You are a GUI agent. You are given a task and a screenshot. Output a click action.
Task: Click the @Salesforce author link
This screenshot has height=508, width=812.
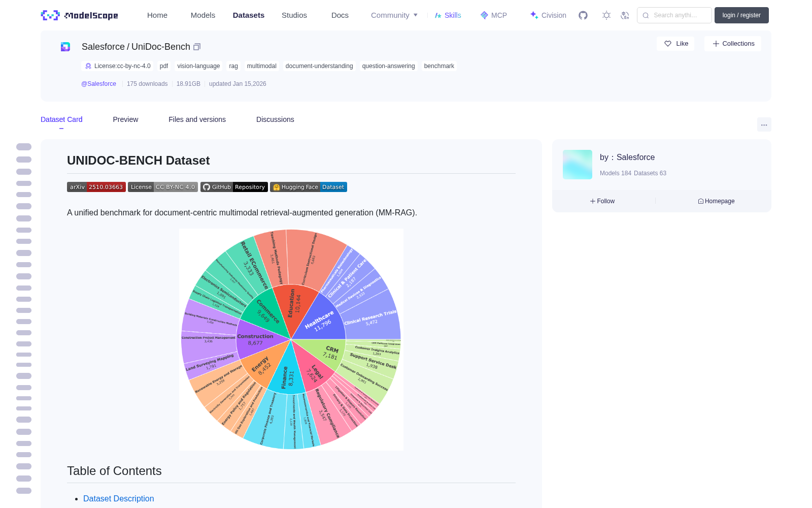point(98,84)
